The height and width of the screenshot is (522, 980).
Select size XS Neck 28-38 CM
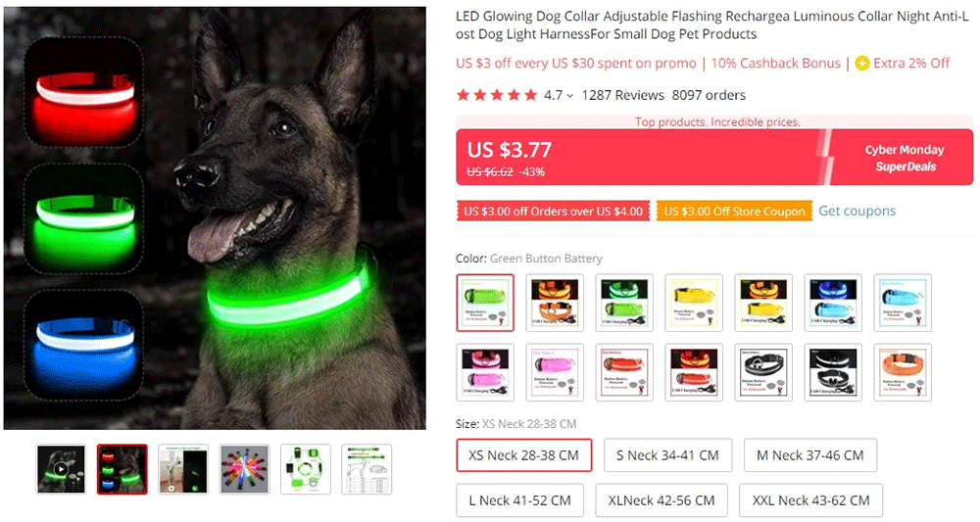(523, 455)
